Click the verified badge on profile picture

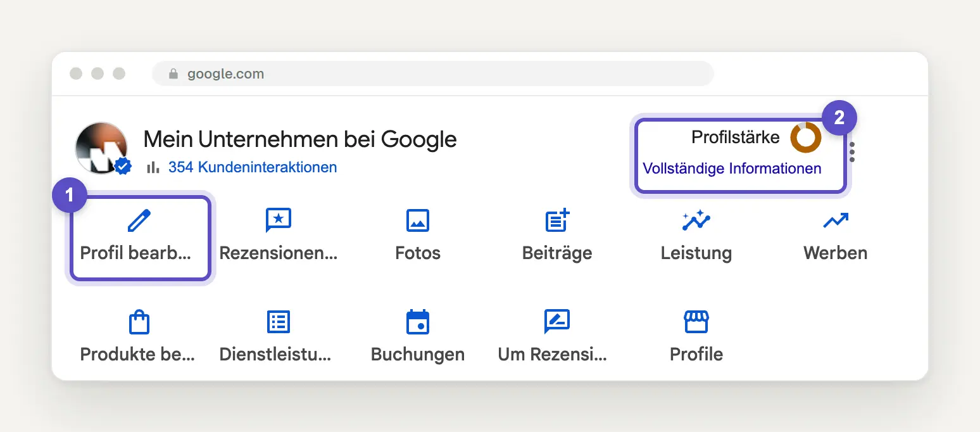pos(123,167)
